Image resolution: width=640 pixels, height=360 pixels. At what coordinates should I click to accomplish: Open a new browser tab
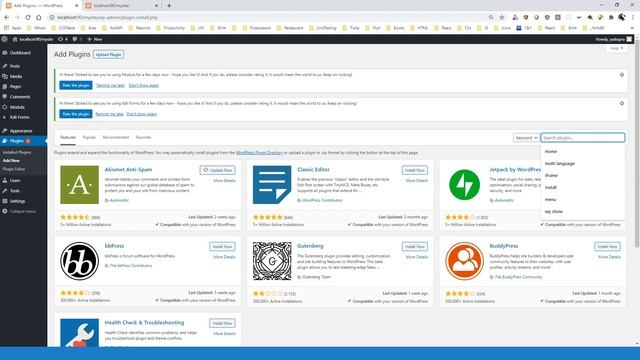coord(169,6)
